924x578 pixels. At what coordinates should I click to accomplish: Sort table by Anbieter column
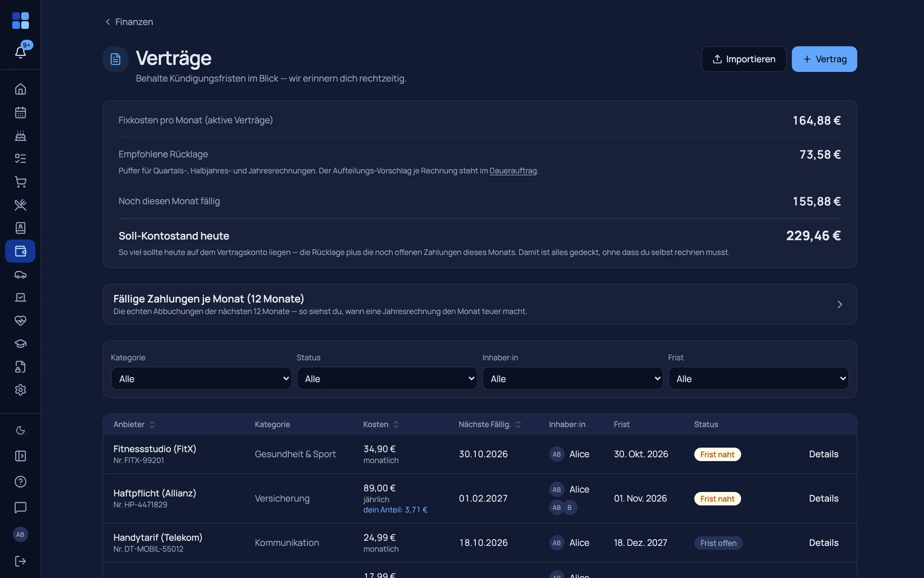point(134,424)
